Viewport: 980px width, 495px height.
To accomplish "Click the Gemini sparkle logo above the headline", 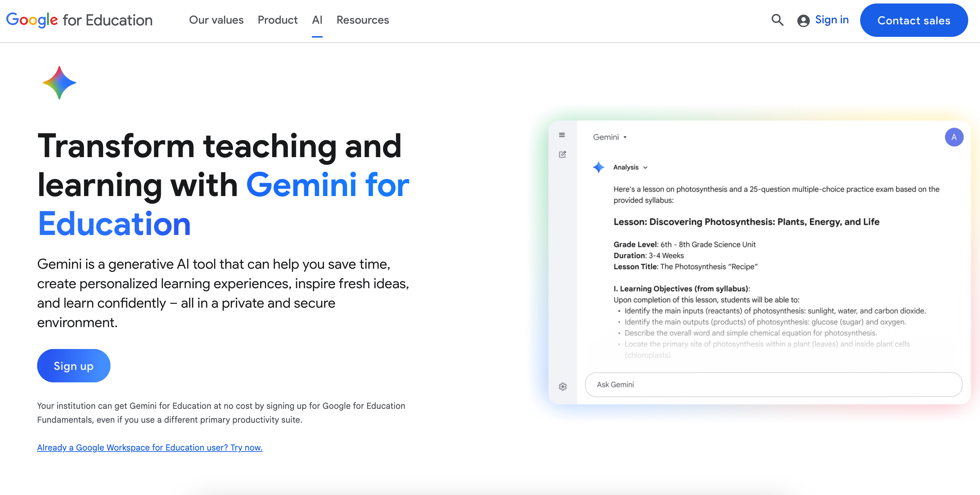I will coord(59,82).
